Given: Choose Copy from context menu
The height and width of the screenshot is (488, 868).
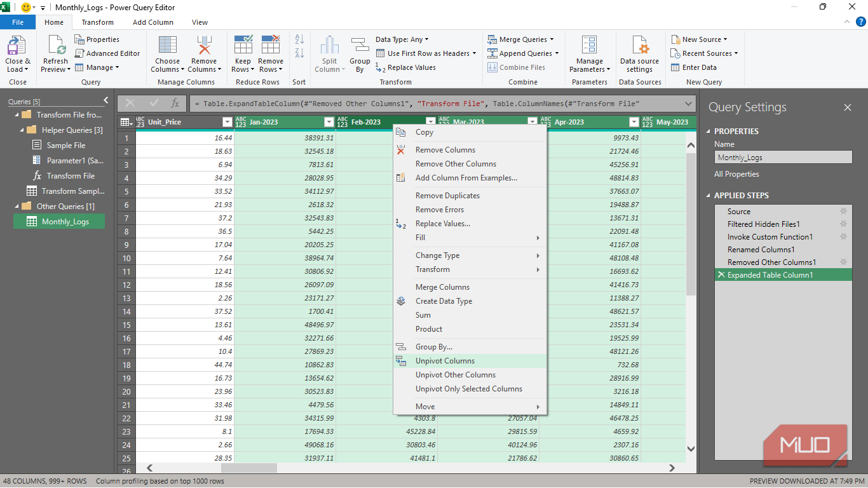Looking at the screenshot, I should pos(470,132).
